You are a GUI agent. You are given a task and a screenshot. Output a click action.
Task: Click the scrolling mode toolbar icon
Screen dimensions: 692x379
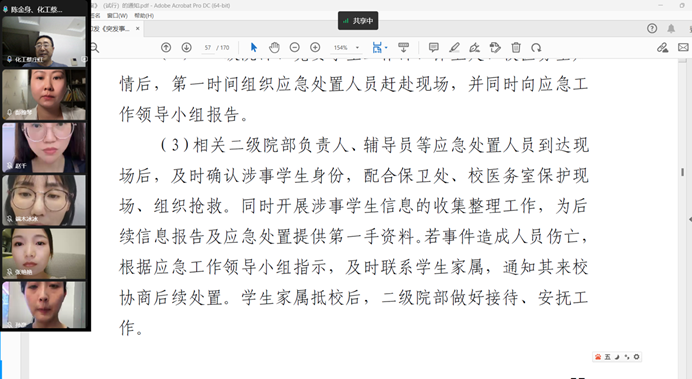tap(403, 47)
